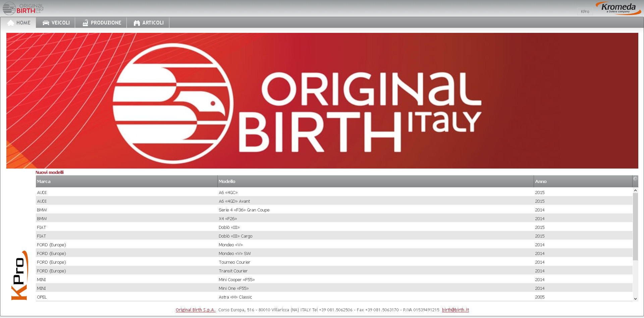Open the ARTICOLI menu

[x=148, y=22]
